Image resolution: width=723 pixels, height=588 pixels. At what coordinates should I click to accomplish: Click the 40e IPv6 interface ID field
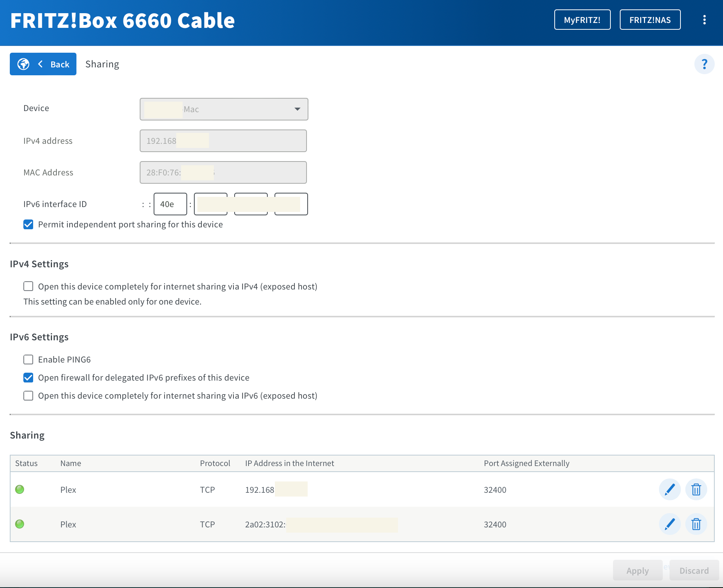pyautogui.click(x=170, y=204)
